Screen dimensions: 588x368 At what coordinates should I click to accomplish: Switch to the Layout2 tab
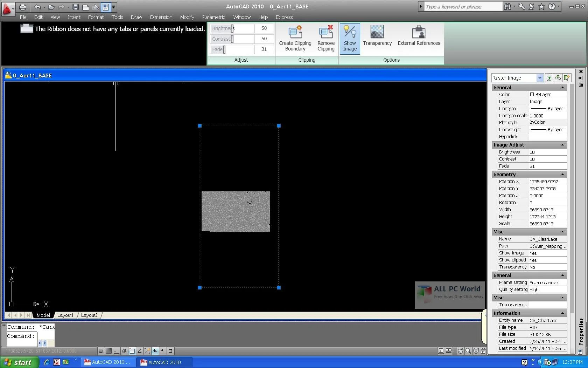(x=89, y=315)
